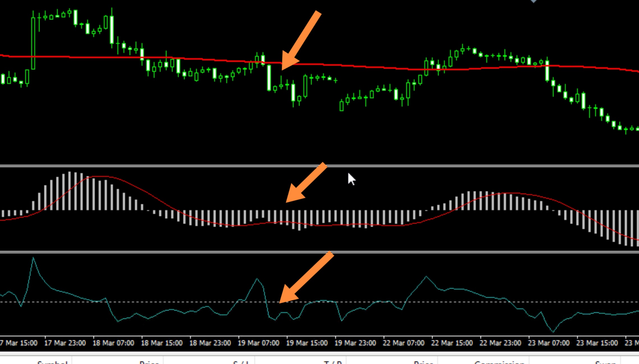
Task: Click the '19 Mar 15:00' time axis label
Action: tap(307, 343)
